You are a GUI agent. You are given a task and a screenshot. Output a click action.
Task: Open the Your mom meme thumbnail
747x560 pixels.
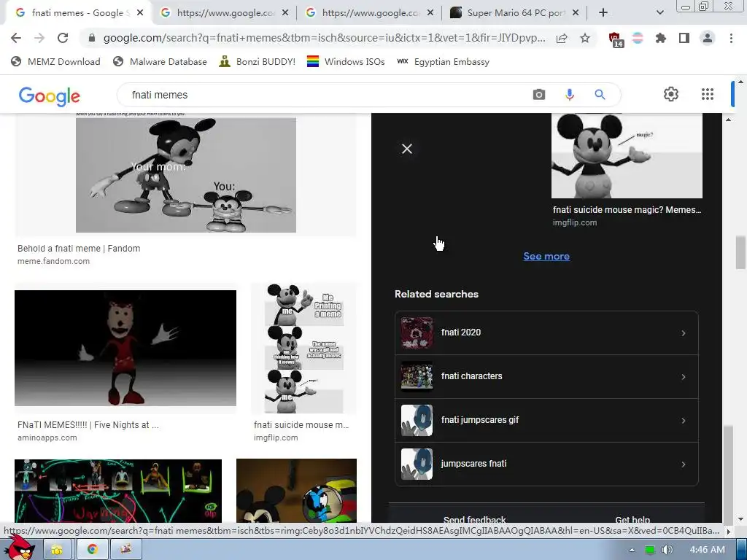pyautogui.click(x=186, y=175)
